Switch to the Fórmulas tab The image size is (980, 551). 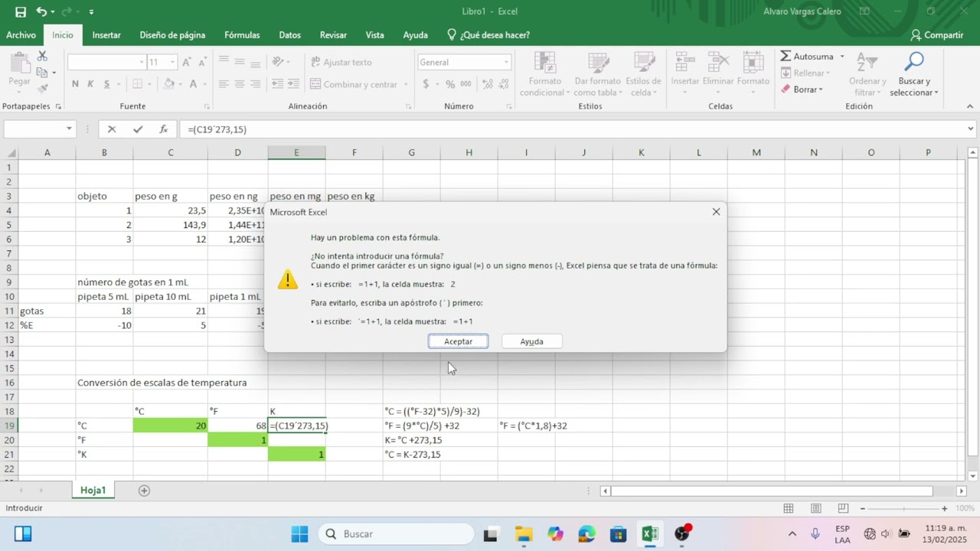coord(242,35)
